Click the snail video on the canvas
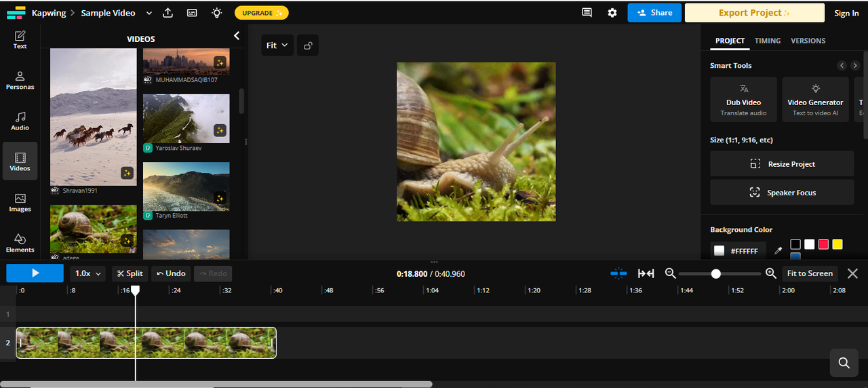868x388 pixels. 476,142
